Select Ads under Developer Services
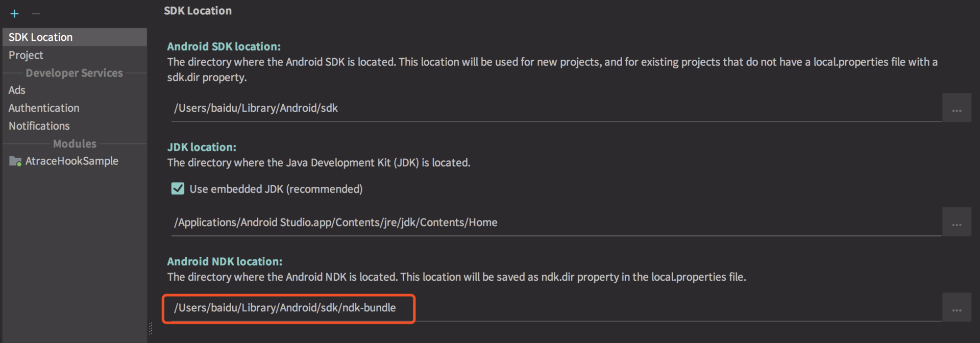Screen dimensions: 980x343 click(x=17, y=90)
